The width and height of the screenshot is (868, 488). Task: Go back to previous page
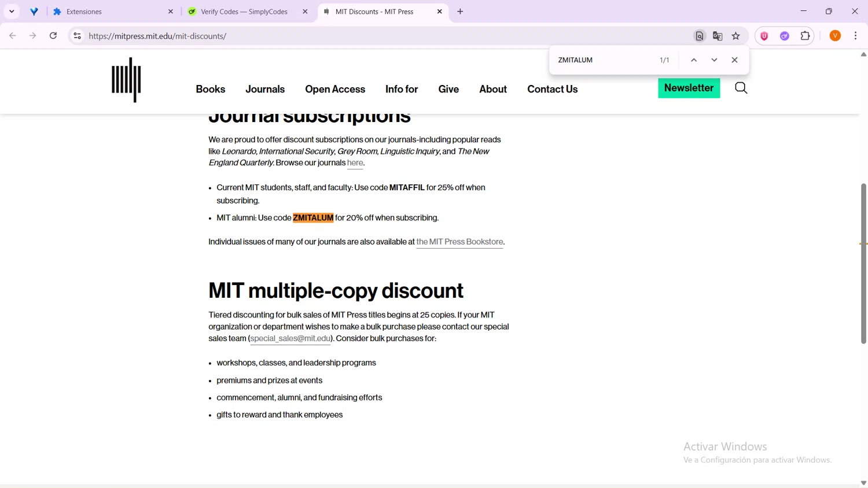coord(13,36)
